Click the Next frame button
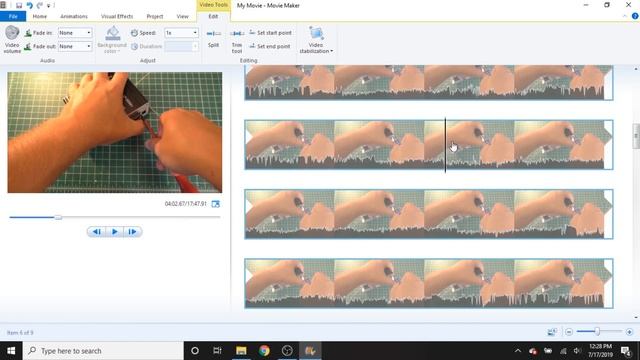Screen dimensions: 640x360 [133, 231]
